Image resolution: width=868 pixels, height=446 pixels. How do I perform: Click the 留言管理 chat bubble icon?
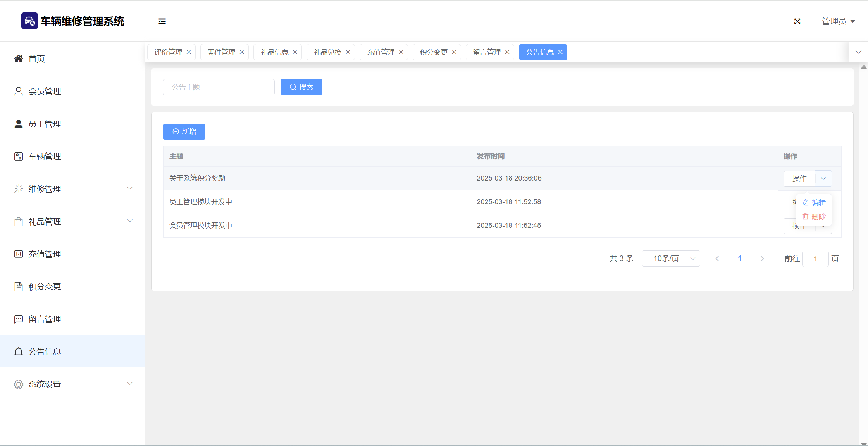click(18, 319)
